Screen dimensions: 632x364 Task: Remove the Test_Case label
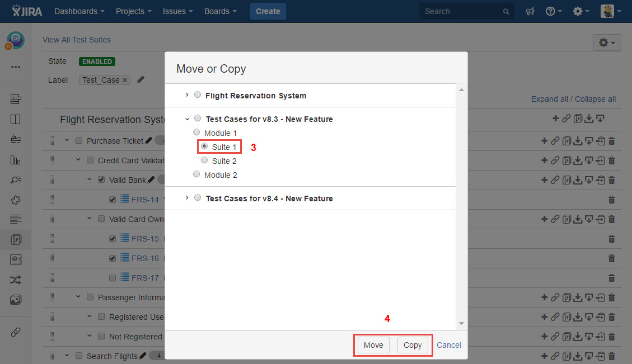[125, 80]
